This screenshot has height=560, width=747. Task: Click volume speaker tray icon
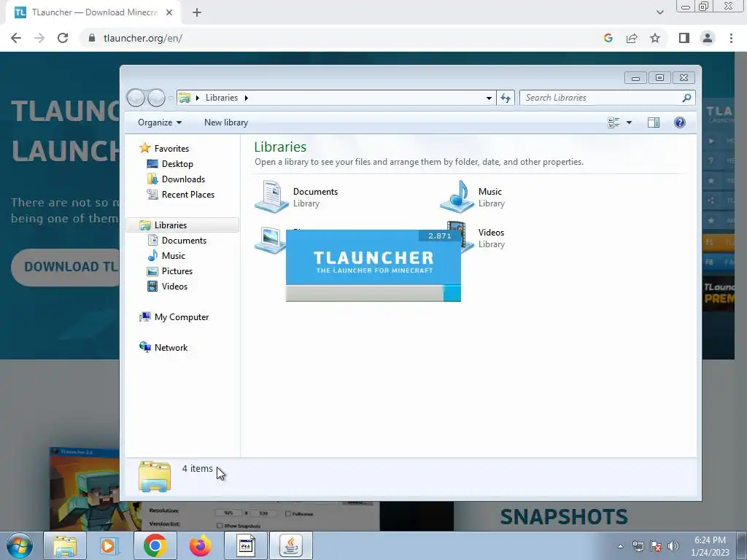point(673,546)
